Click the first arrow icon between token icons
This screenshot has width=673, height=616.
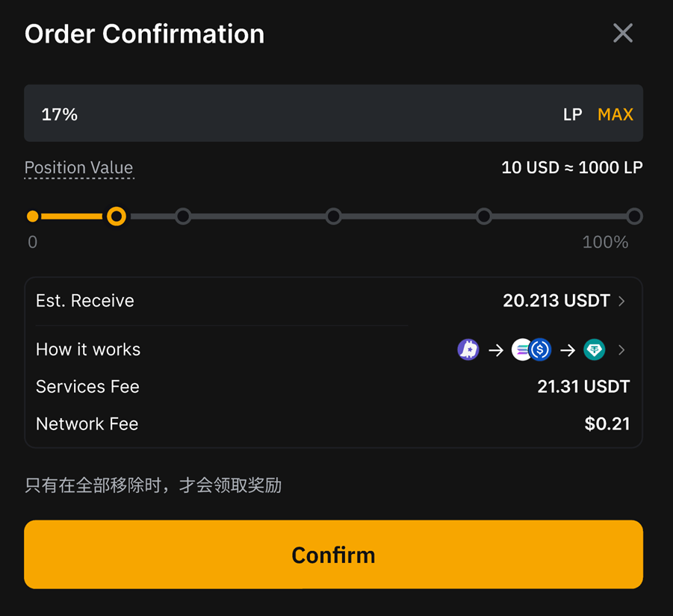(x=497, y=349)
